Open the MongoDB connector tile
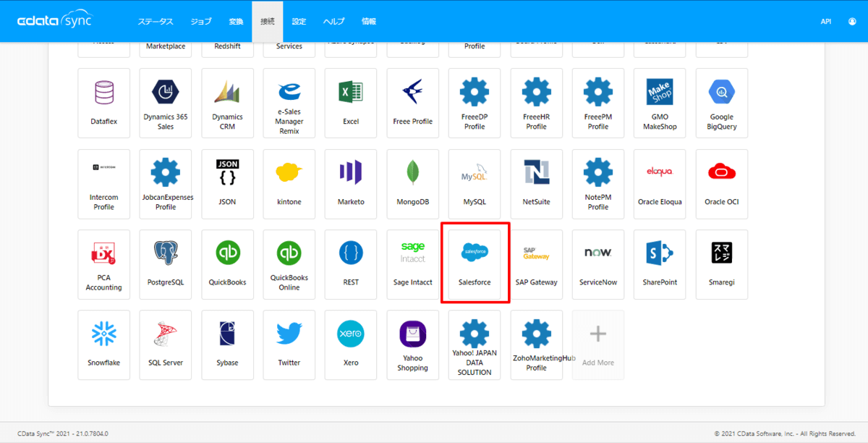The image size is (868, 443). point(413,184)
